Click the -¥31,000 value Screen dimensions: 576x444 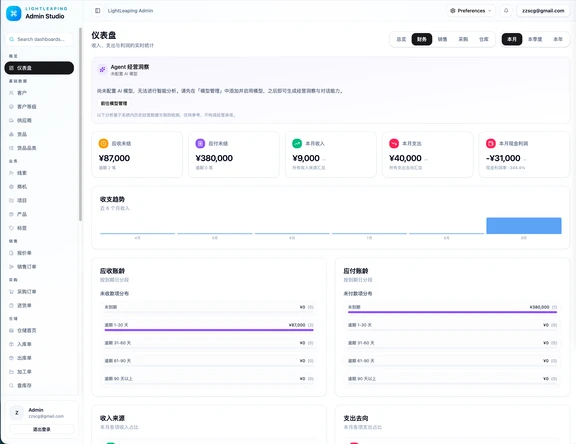click(503, 158)
